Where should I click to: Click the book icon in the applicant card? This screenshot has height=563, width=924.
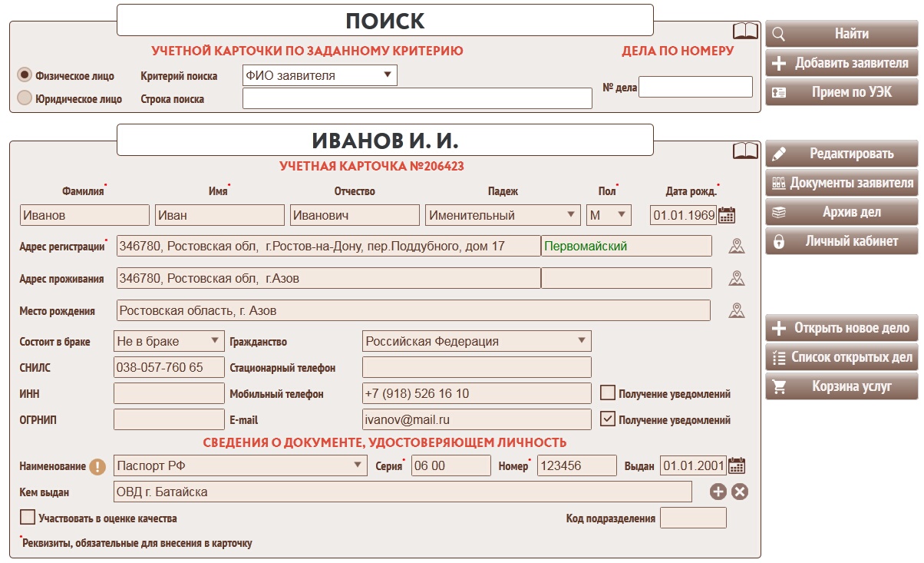(745, 151)
